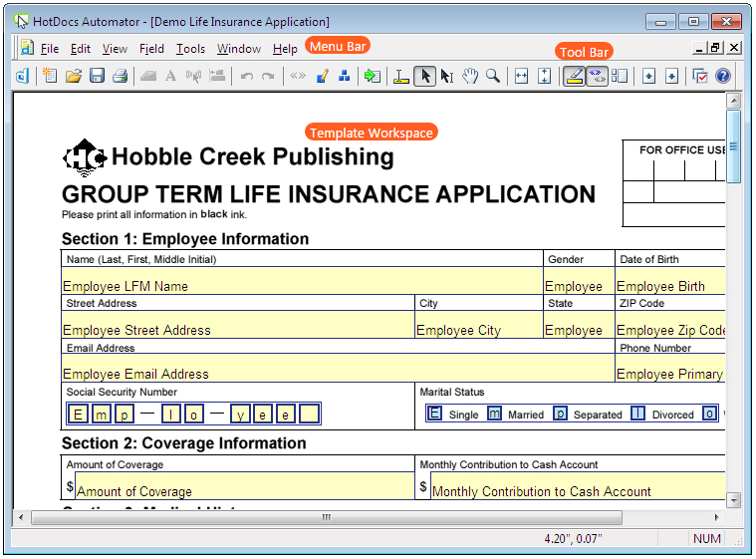
Task: Open help with the question mark icon
Action: [x=723, y=76]
